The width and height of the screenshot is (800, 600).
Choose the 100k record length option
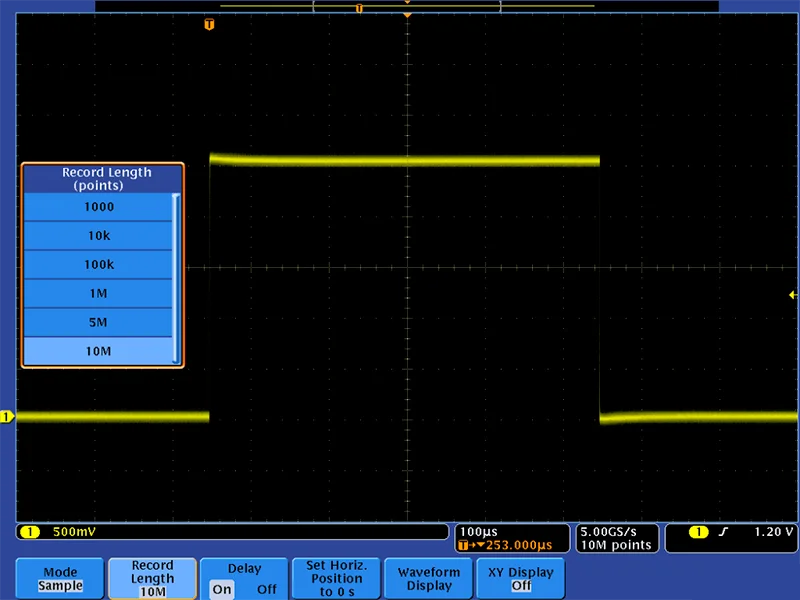(x=99, y=265)
